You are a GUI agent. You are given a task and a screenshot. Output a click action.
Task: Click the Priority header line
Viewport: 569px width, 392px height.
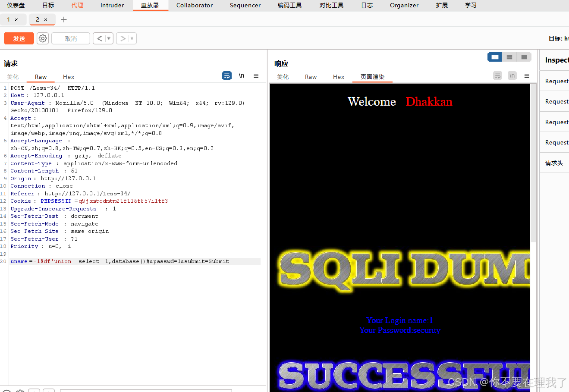pos(41,246)
